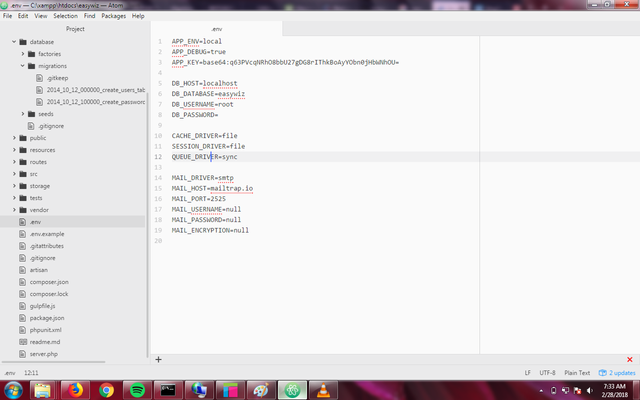Expand the routes folder chevron
640x400 pixels.
(x=14, y=162)
